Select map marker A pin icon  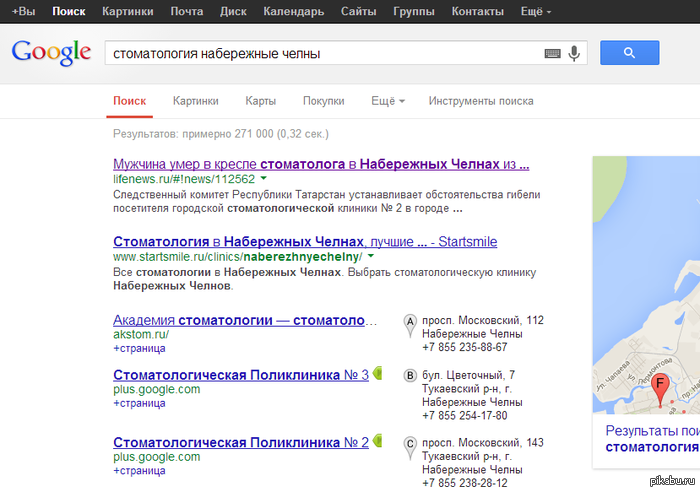coord(410,326)
